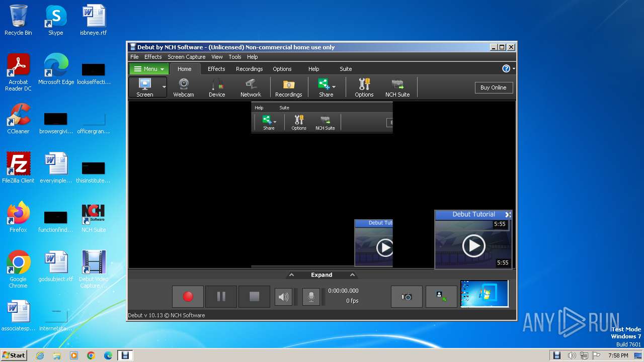The width and height of the screenshot is (644, 362).
Task: Open the Windows Start menu
Action: [x=14, y=355]
